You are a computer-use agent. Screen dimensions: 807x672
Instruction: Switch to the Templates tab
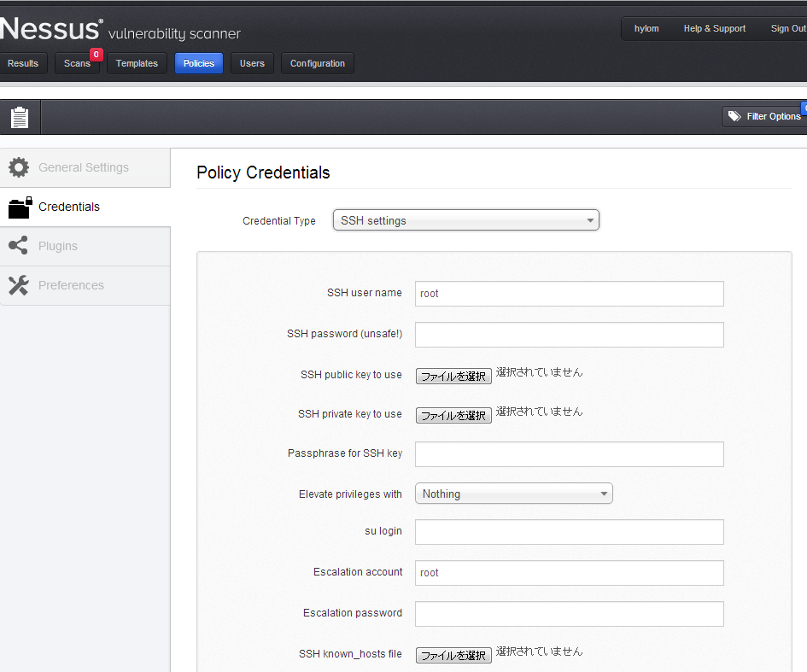pos(137,63)
